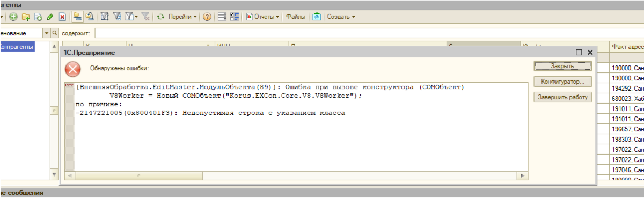Click the 196657 address row
This screenshot has height=198, width=644.
coord(626,129)
